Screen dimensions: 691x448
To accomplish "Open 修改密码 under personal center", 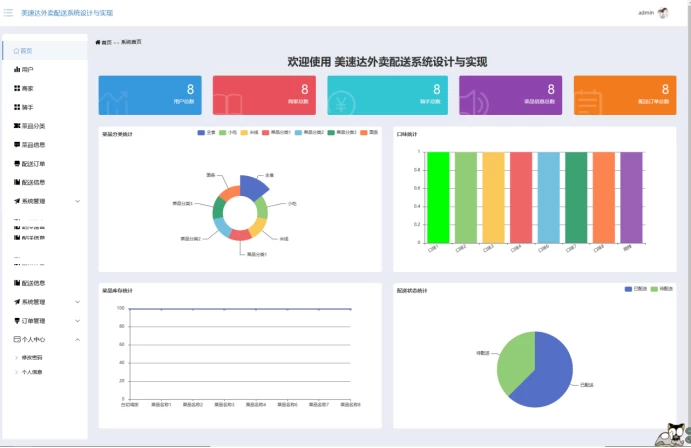I will click(x=32, y=357).
